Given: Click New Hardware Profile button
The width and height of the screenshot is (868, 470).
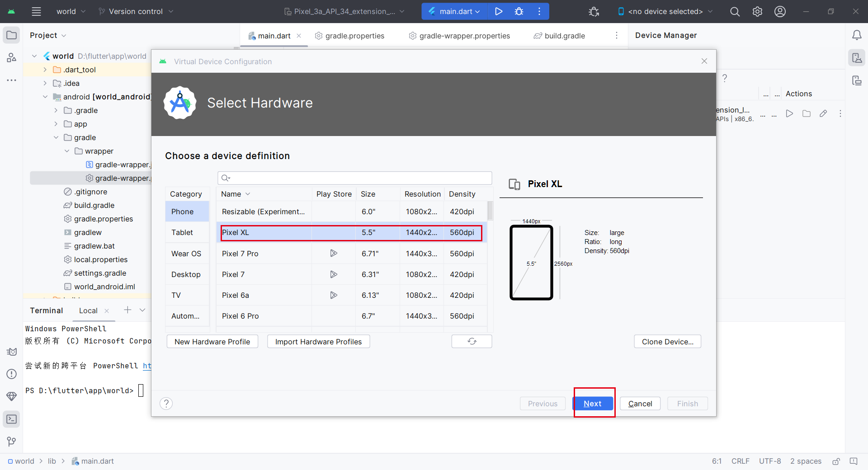Looking at the screenshot, I should pos(212,342).
